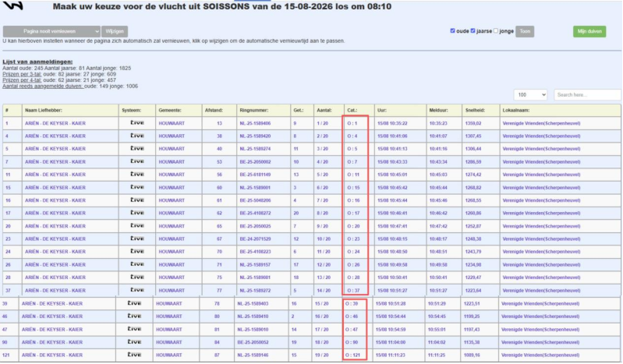Click the count cell '19 / 20'
This screenshot has height=364, width=623.
click(321, 355)
